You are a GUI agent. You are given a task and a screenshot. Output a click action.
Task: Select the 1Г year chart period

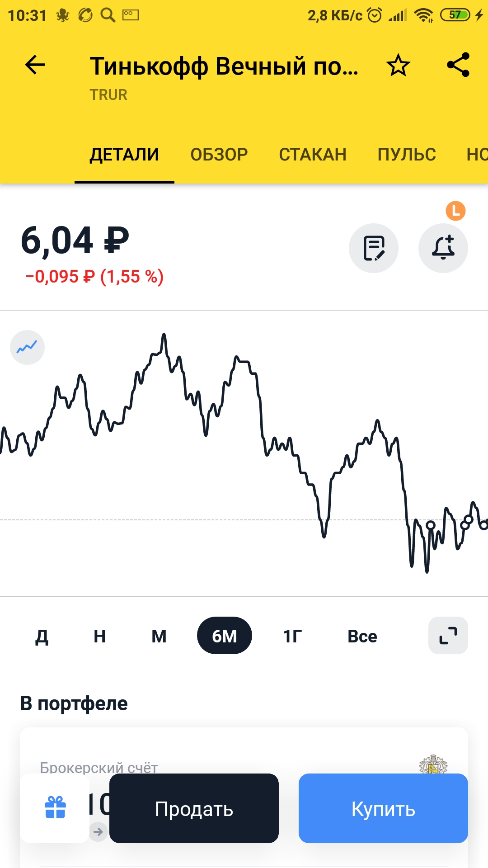[293, 636]
